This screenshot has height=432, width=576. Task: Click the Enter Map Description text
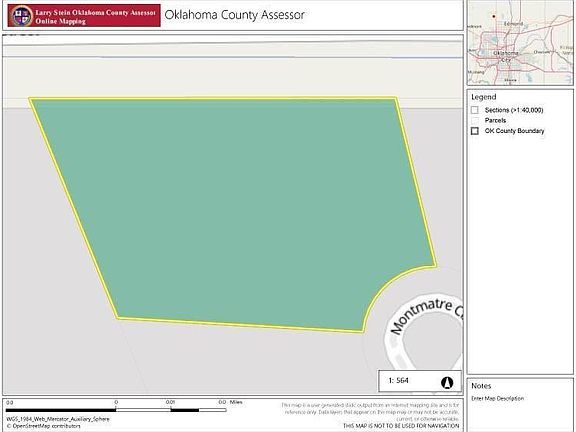tap(497, 398)
